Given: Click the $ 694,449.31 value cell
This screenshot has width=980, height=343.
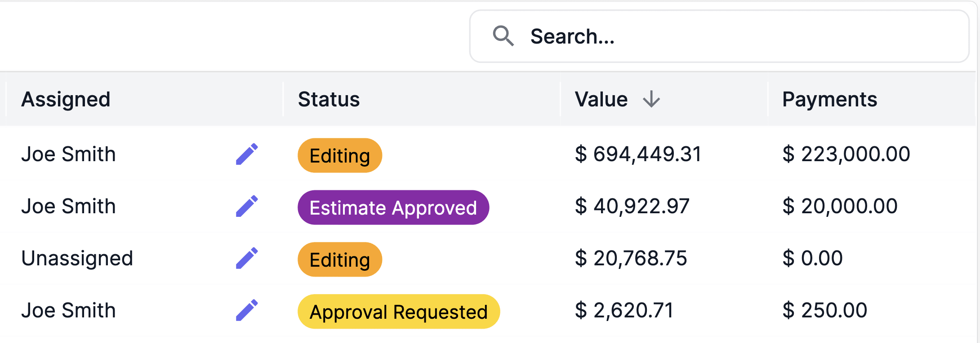Looking at the screenshot, I should click(638, 154).
